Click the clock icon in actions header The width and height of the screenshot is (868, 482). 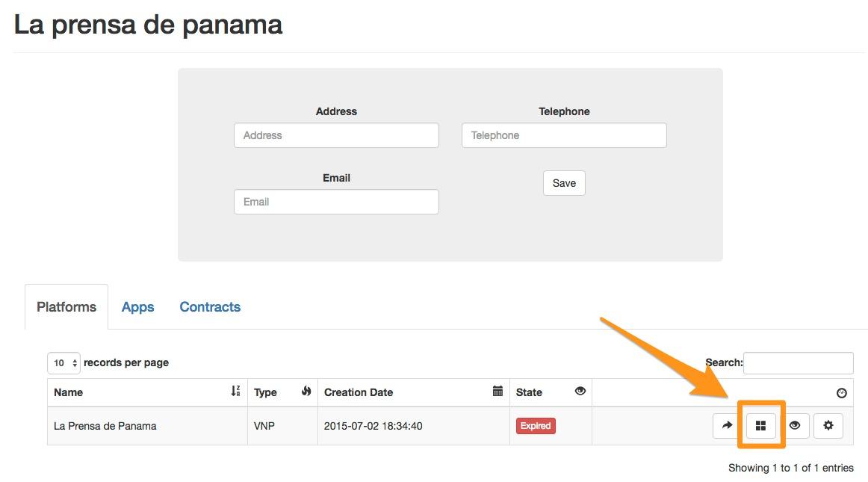click(842, 393)
